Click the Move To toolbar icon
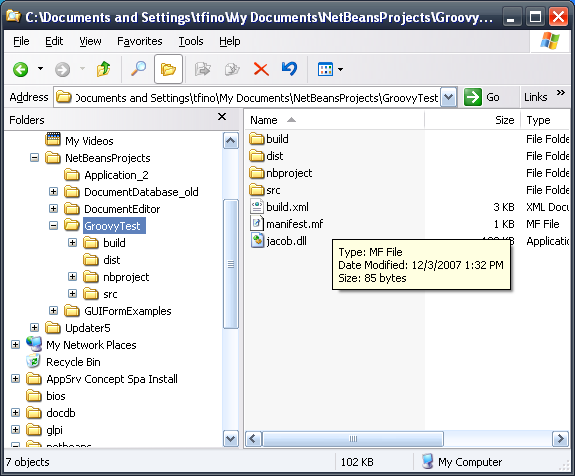575x476 pixels. (202, 69)
